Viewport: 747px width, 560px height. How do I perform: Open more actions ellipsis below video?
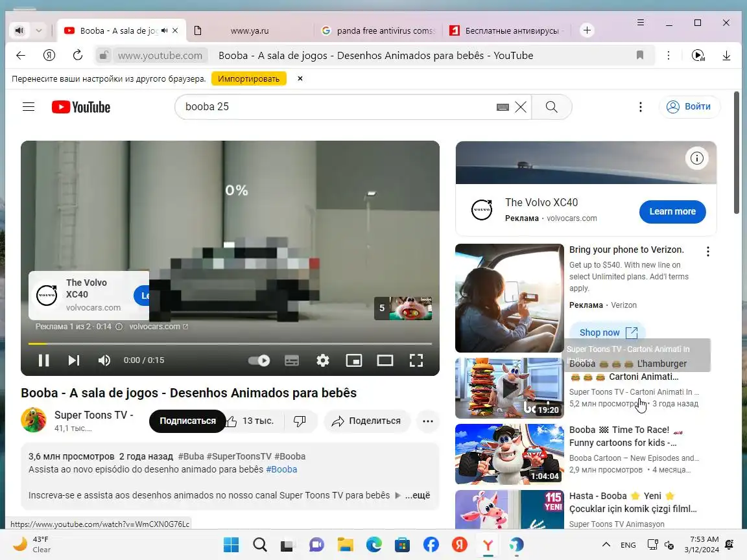coord(428,421)
